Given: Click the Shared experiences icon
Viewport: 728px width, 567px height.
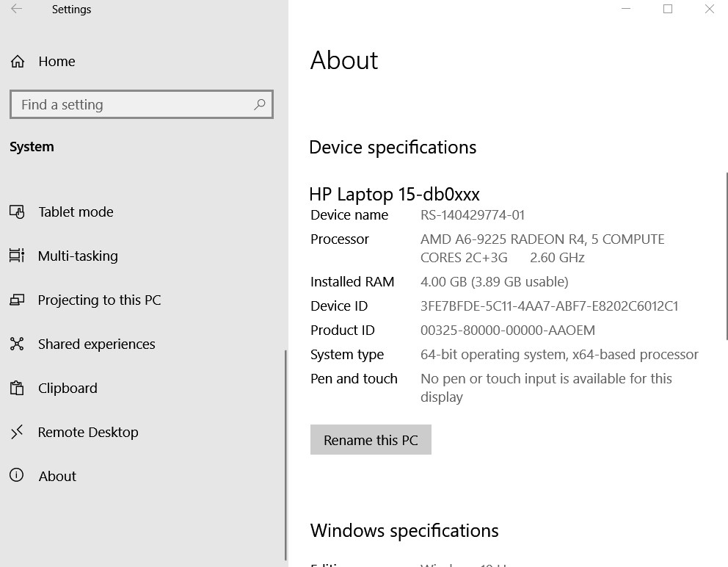Looking at the screenshot, I should (17, 344).
